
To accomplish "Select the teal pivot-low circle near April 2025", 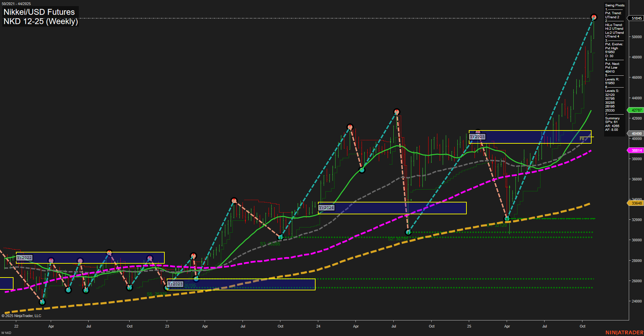I will point(507,219).
